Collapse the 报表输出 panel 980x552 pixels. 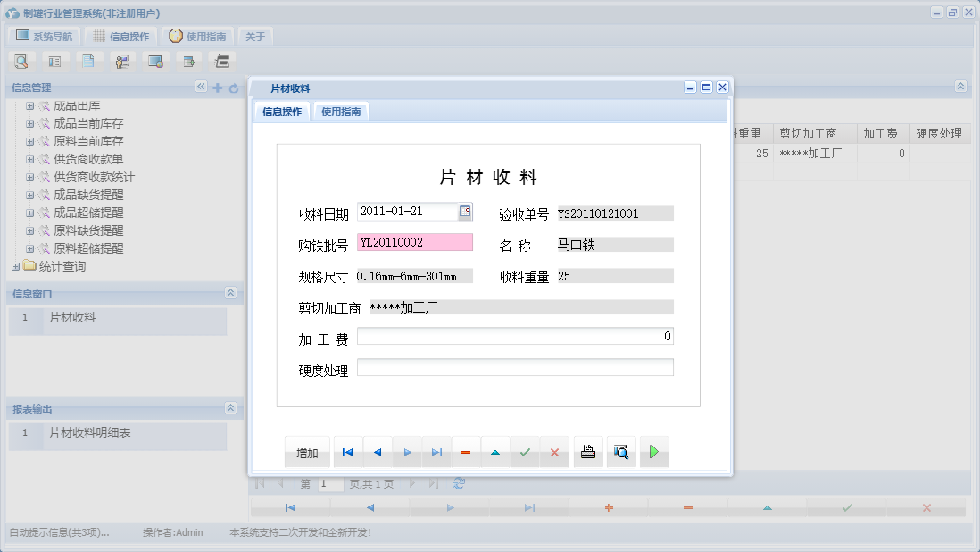(230, 408)
